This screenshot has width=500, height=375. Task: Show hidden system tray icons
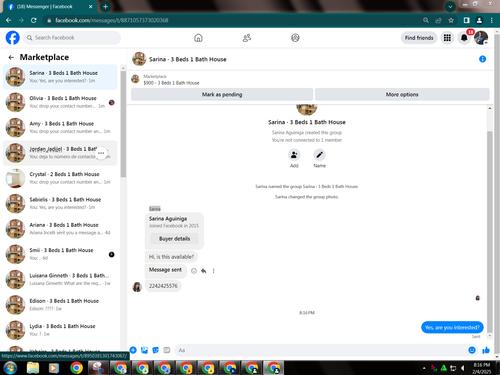424,368
